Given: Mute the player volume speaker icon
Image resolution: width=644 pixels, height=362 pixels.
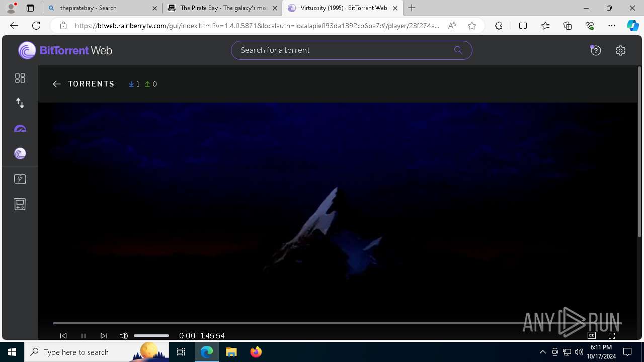Looking at the screenshot, I should 124,335.
